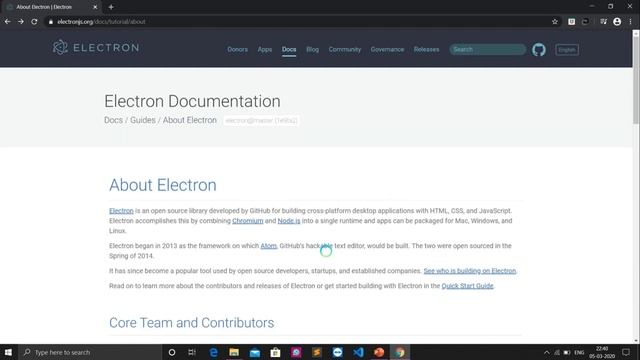Screen dimensions: 640x360
Task: Open Sublime Text from the taskbar
Action: point(317,352)
